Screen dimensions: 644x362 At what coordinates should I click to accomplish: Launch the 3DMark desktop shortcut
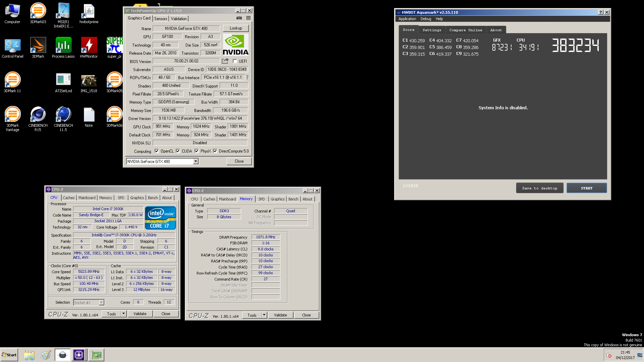[38, 48]
